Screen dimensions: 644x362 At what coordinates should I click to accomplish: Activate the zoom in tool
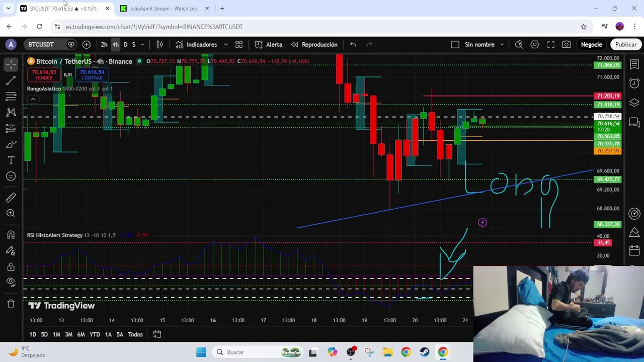[x=11, y=213]
